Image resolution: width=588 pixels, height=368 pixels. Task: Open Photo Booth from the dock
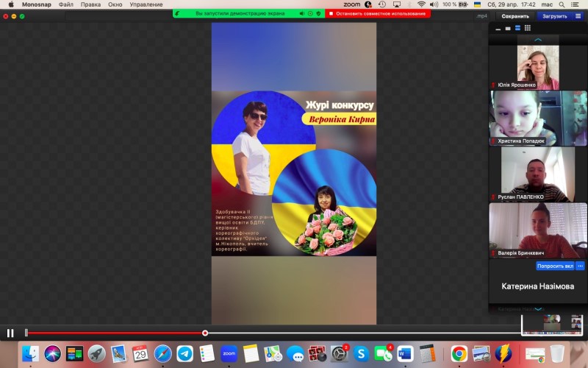coord(318,354)
